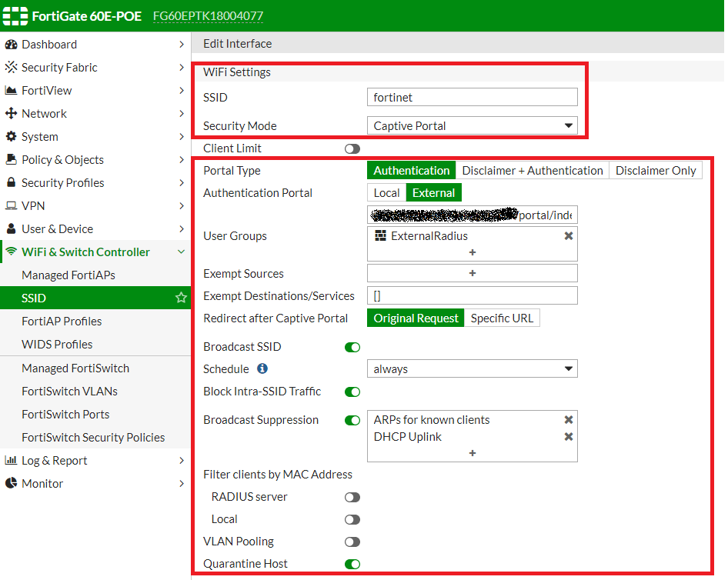The width and height of the screenshot is (728, 580).
Task: Open the Schedule dropdown
Action: coord(472,369)
